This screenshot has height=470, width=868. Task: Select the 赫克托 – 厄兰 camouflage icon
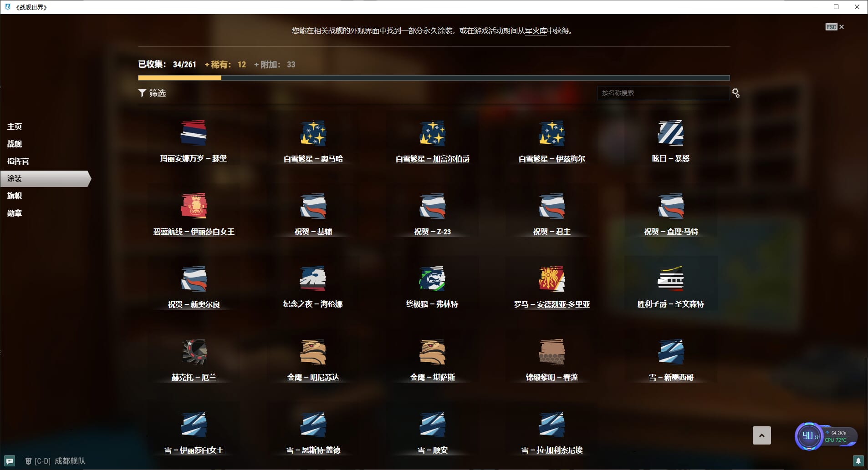194,352
